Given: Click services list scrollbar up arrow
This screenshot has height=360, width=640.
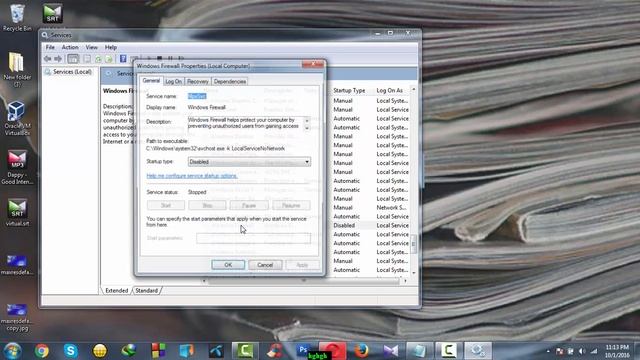Looking at the screenshot, I should [x=413, y=89].
